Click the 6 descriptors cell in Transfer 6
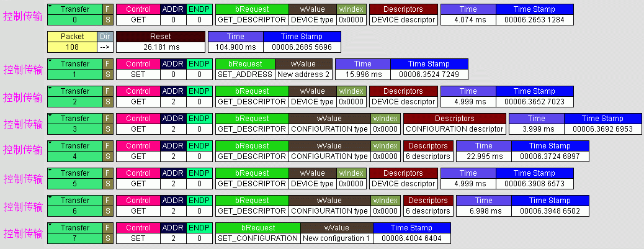This screenshot has height=249, width=644. coord(427,211)
